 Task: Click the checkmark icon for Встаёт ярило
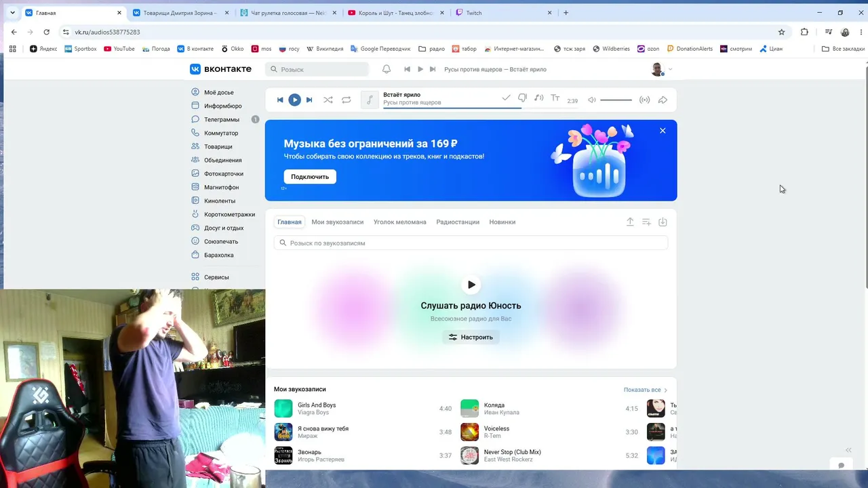click(x=506, y=98)
